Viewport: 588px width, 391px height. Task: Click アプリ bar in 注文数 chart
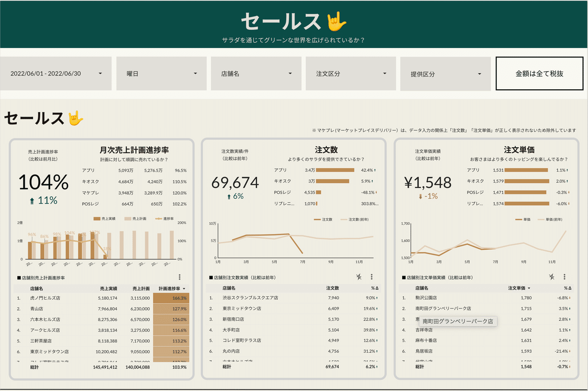[335, 170]
